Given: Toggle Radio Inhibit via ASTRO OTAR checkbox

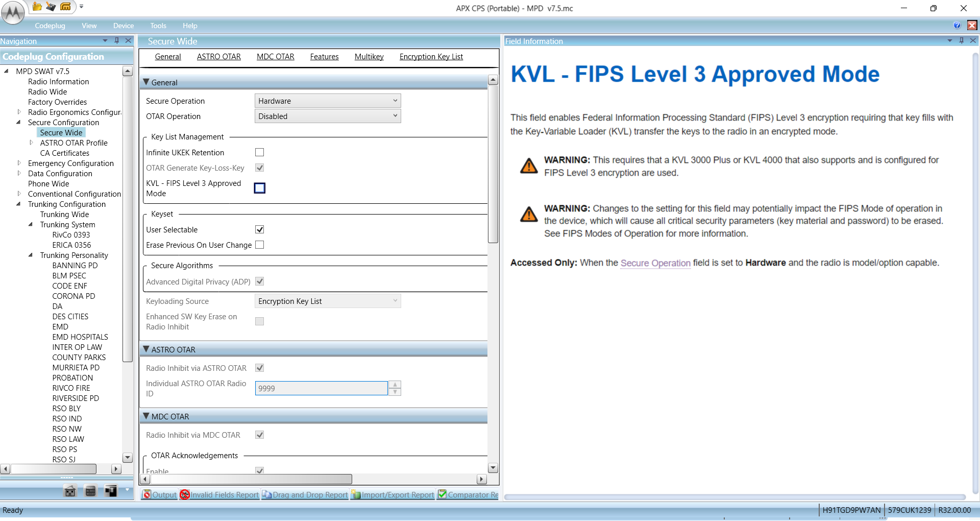Looking at the screenshot, I should 259,368.
